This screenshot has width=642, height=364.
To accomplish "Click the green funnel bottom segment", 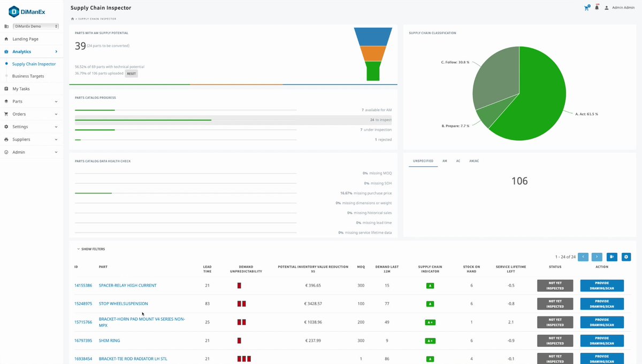I will (x=373, y=71).
